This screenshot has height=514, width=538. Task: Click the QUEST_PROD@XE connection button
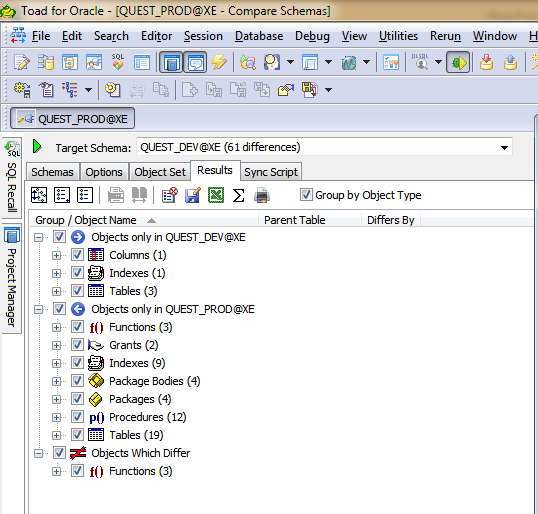point(72,119)
